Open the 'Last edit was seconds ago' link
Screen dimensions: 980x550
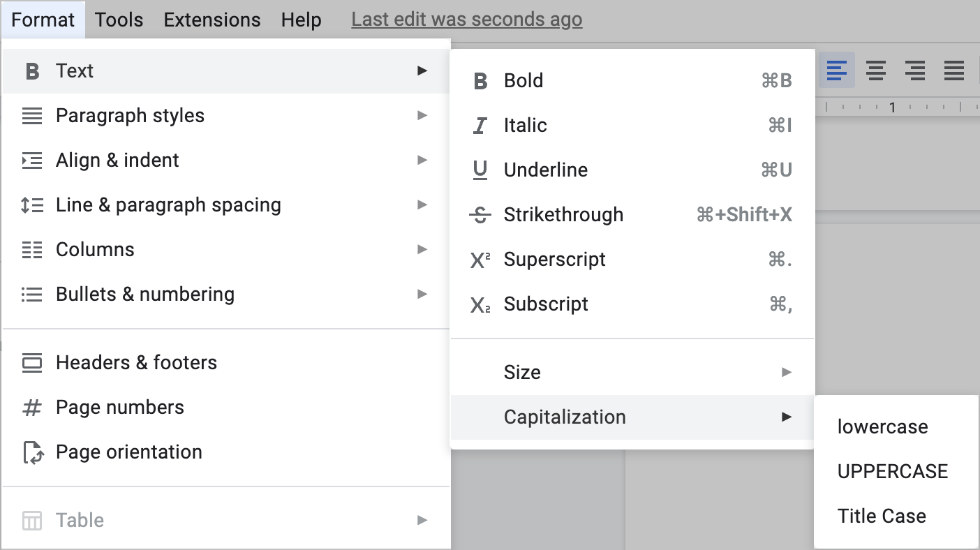[466, 20]
